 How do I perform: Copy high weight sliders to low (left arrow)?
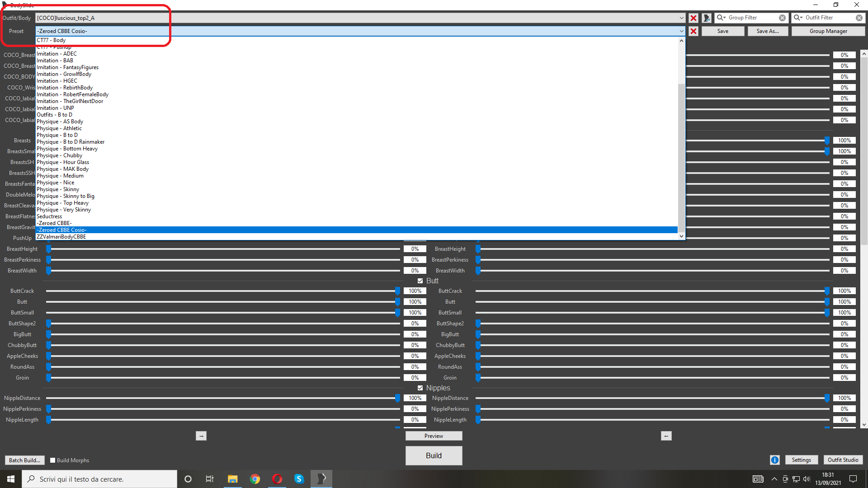point(666,436)
